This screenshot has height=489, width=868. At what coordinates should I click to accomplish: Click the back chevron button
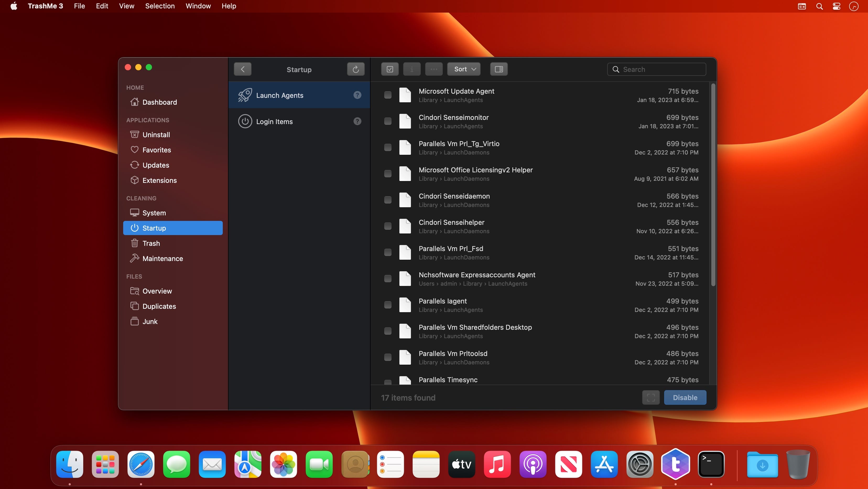pyautogui.click(x=243, y=70)
